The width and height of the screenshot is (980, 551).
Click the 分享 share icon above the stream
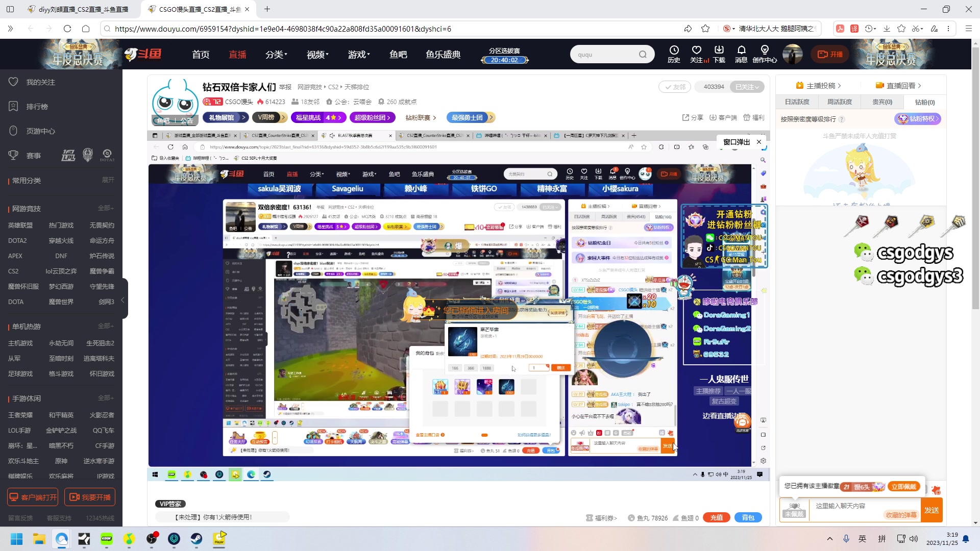coord(693,117)
